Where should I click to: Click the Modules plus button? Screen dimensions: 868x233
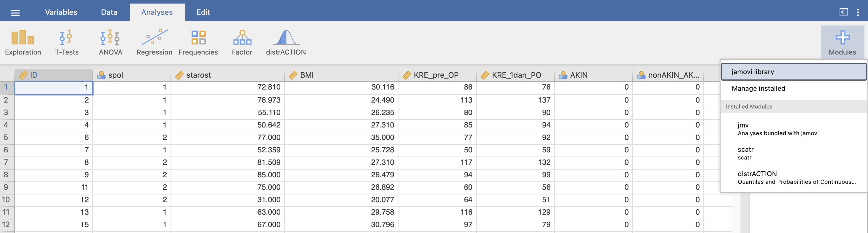(x=842, y=42)
